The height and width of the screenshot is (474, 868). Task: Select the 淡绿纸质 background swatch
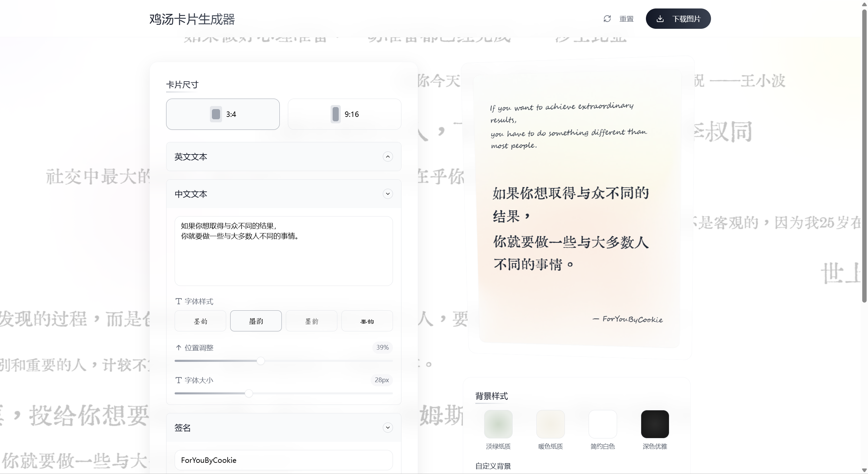point(498,424)
